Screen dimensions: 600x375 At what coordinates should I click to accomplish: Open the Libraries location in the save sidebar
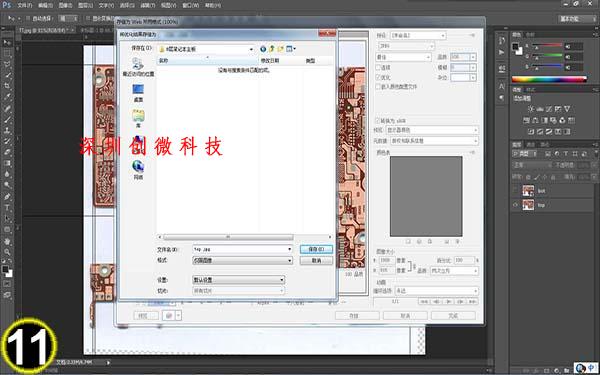[x=138, y=118]
